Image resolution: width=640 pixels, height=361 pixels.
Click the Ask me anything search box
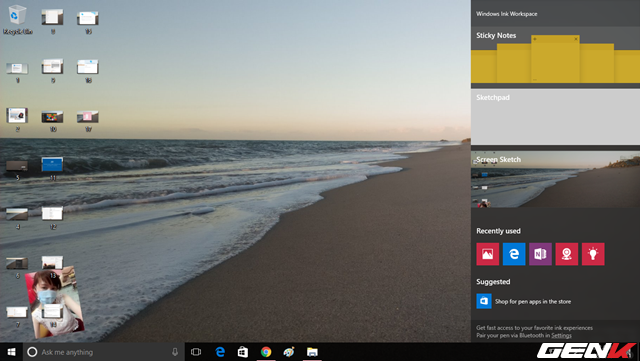pos(104,352)
